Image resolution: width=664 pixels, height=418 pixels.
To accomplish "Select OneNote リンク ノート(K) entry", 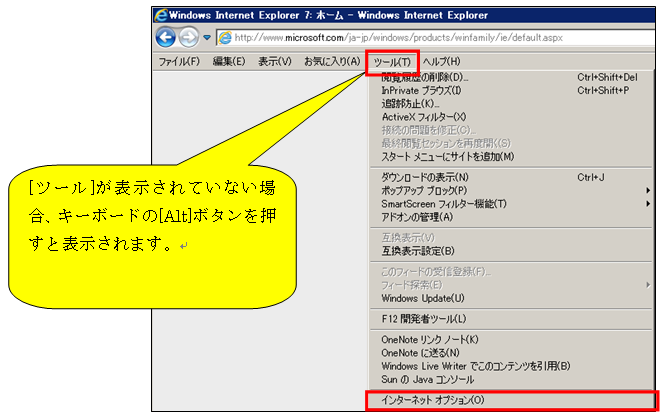I will coord(511,340).
